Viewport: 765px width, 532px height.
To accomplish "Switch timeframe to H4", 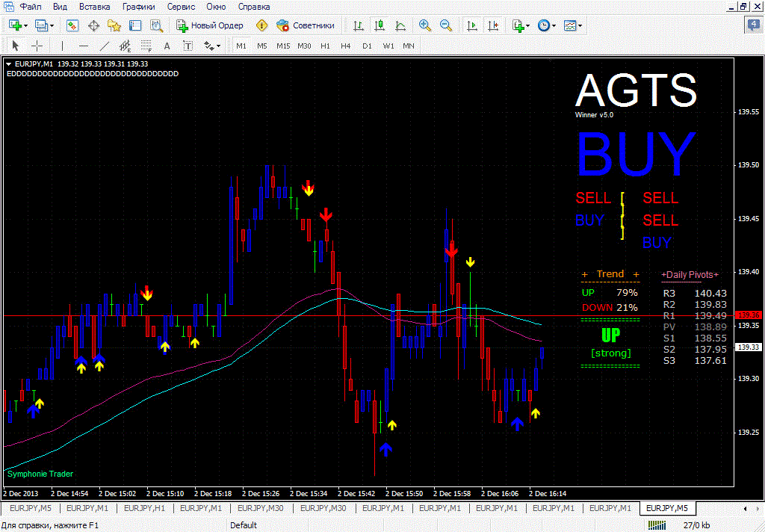I will 345,46.
